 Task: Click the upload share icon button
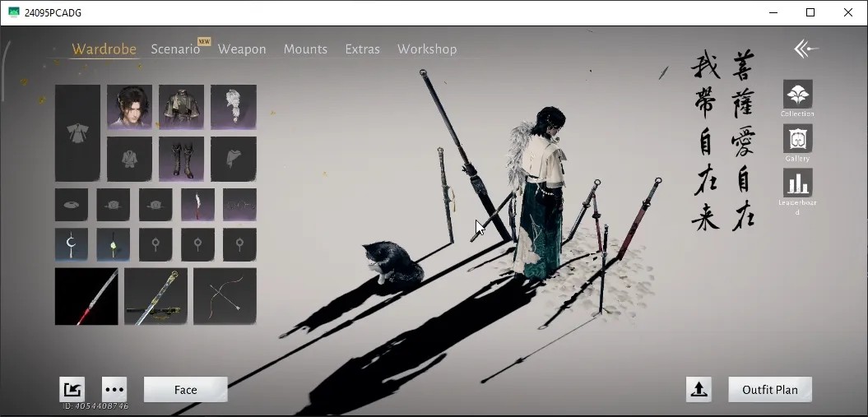pos(699,390)
